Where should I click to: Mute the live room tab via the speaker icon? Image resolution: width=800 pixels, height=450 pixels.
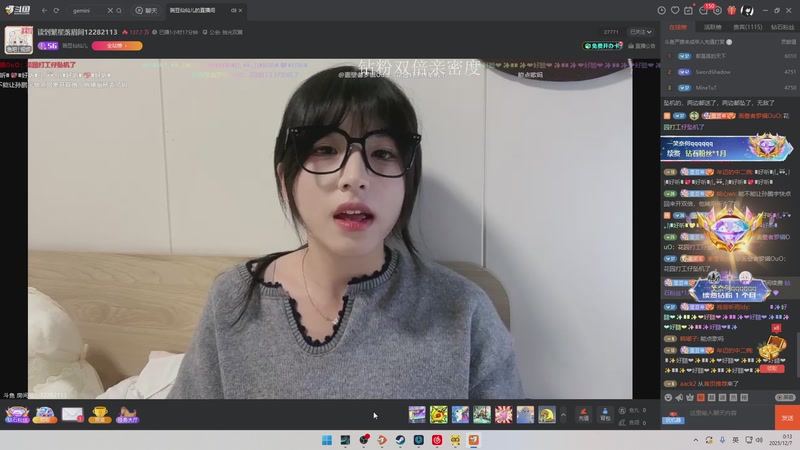pos(233,10)
